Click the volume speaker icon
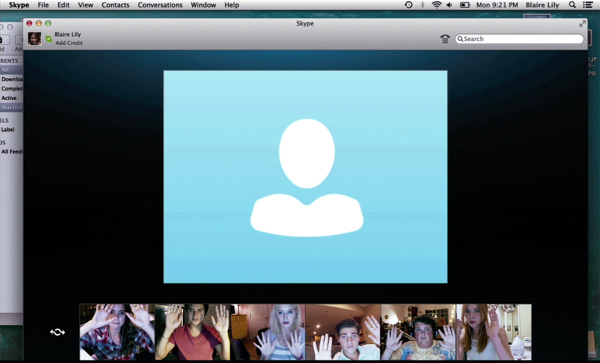The height and width of the screenshot is (363, 600). point(450,5)
